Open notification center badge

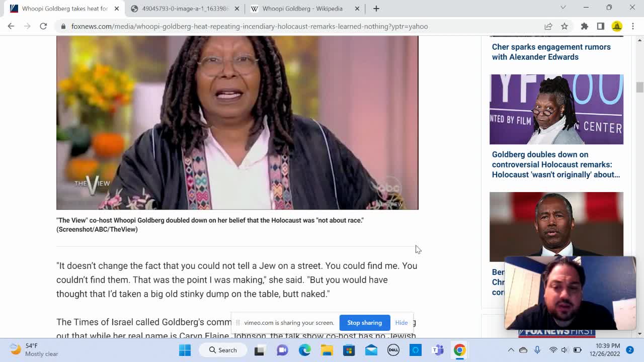(629, 350)
